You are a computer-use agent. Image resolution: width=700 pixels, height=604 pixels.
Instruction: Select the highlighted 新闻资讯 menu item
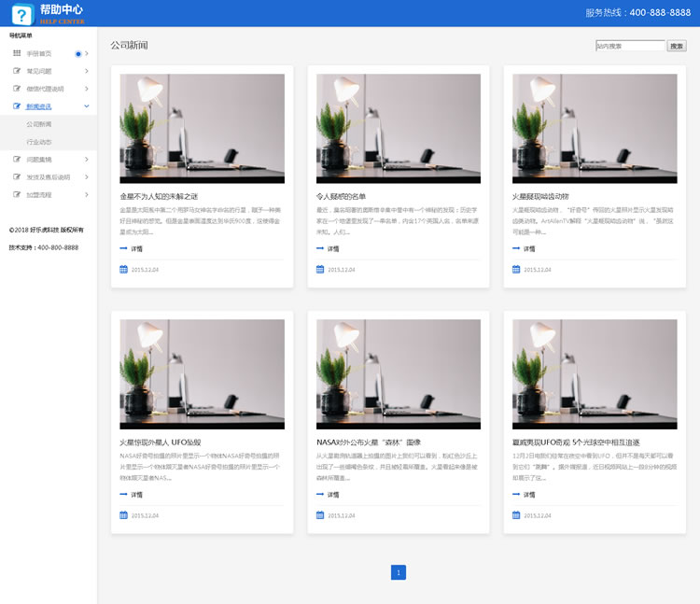click(x=39, y=106)
